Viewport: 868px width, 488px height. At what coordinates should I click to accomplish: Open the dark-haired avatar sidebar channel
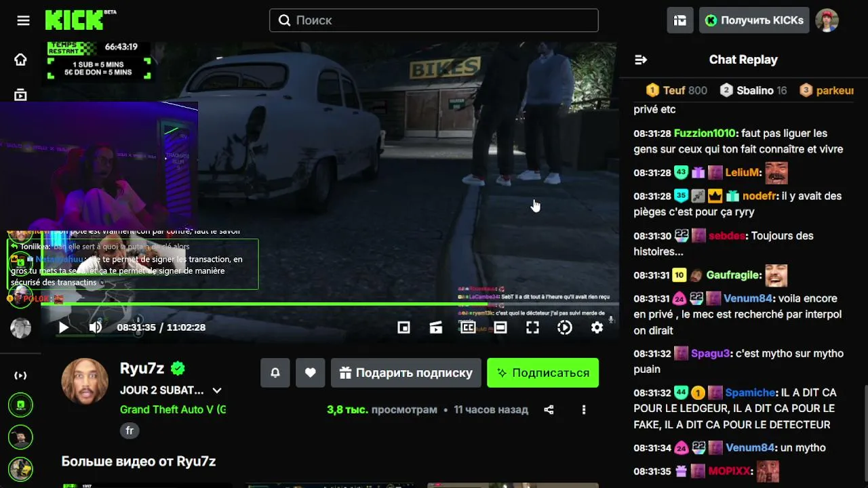click(x=20, y=437)
